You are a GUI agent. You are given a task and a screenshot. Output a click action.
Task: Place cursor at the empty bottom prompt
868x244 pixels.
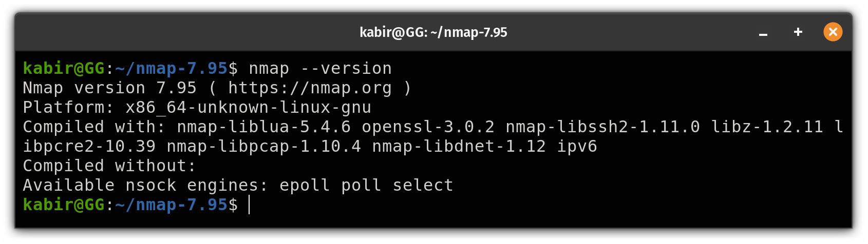point(250,205)
